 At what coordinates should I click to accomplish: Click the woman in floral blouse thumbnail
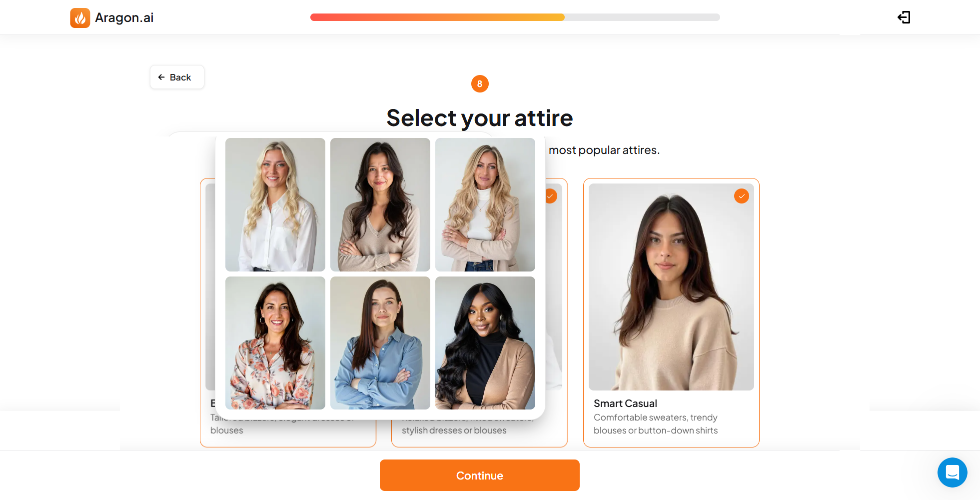(275, 343)
